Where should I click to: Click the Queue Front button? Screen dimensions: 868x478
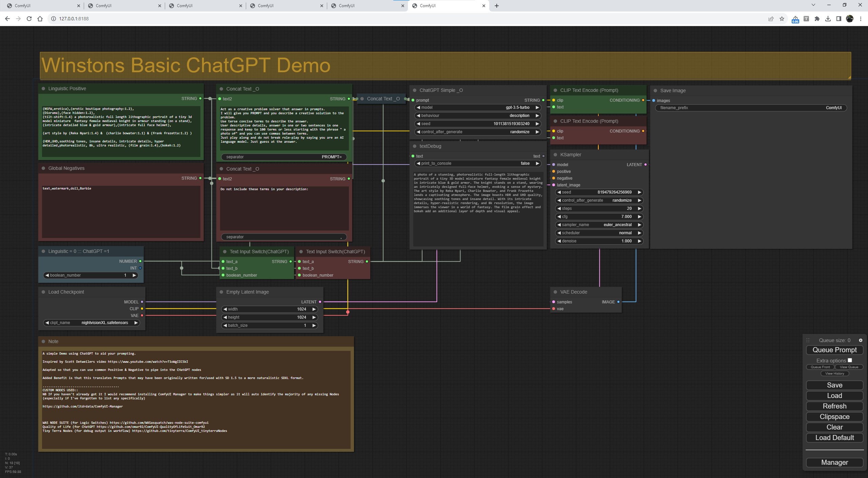click(x=820, y=367)
